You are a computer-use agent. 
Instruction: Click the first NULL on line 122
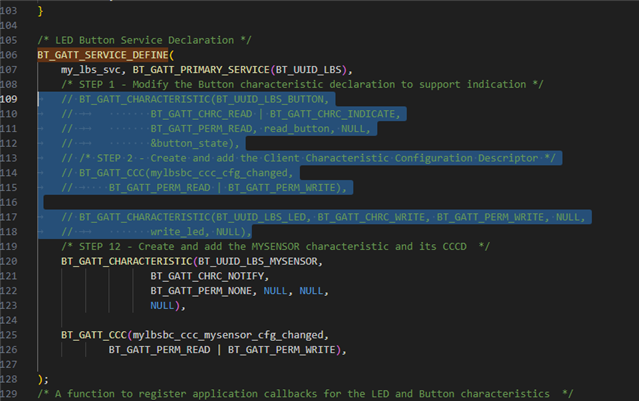point(275,291)
